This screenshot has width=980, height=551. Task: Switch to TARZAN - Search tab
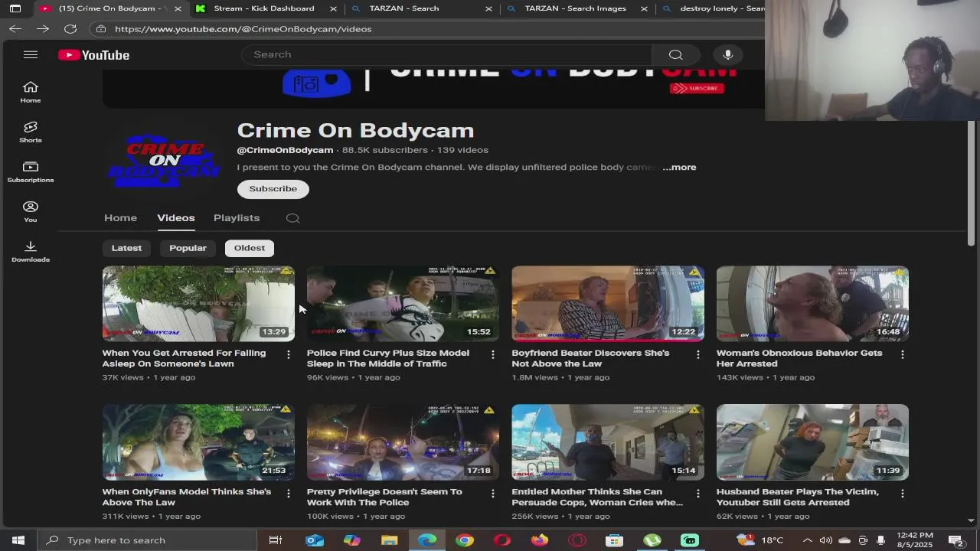(421, 8)
